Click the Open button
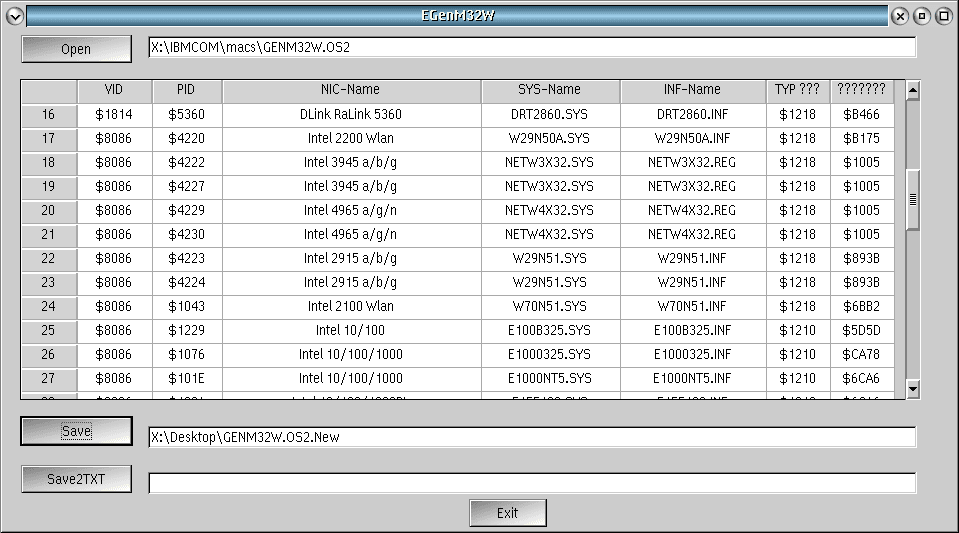 coord(76,49)
